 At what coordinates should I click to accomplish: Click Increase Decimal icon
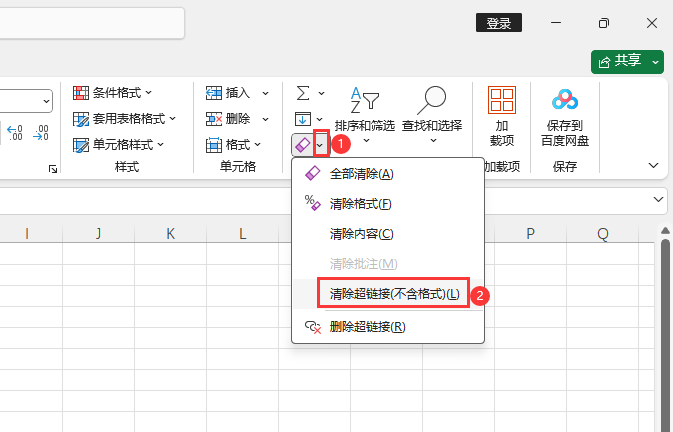point(15,133)
